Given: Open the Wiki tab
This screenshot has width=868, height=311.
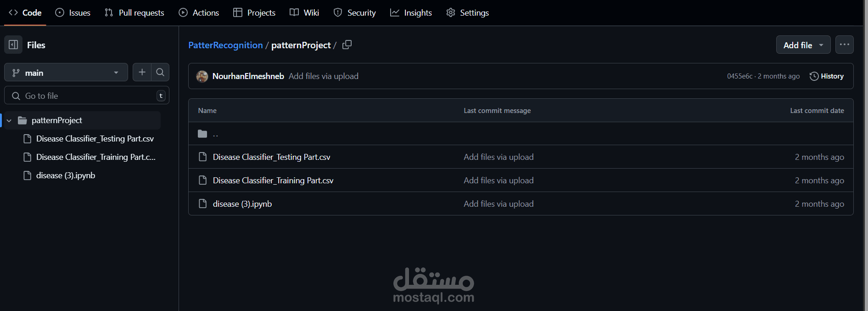Looking at the screenshot, I should pos(304,13).
